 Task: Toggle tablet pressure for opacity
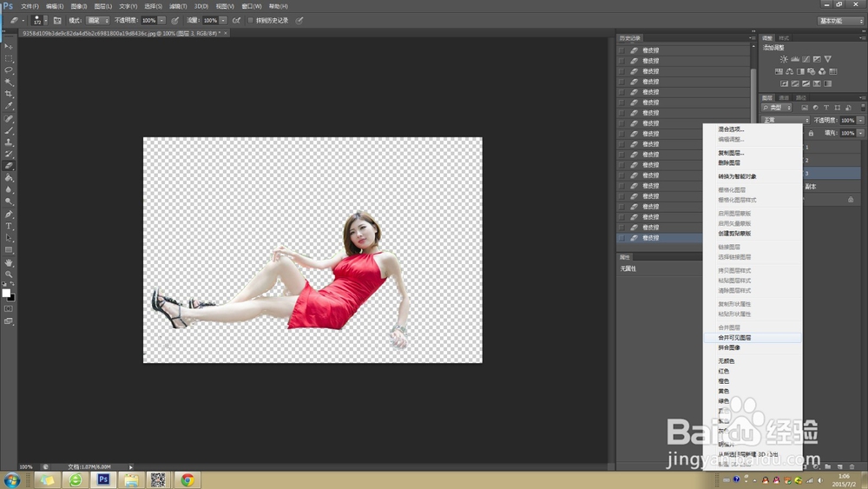pos(175,21)
